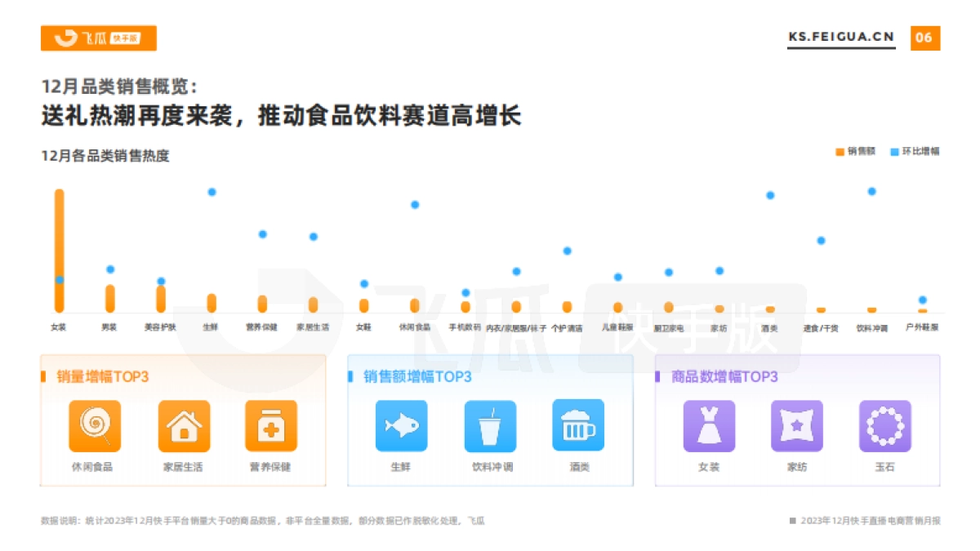Click the 休闲食品 lollipop icon

click(95, 424)
